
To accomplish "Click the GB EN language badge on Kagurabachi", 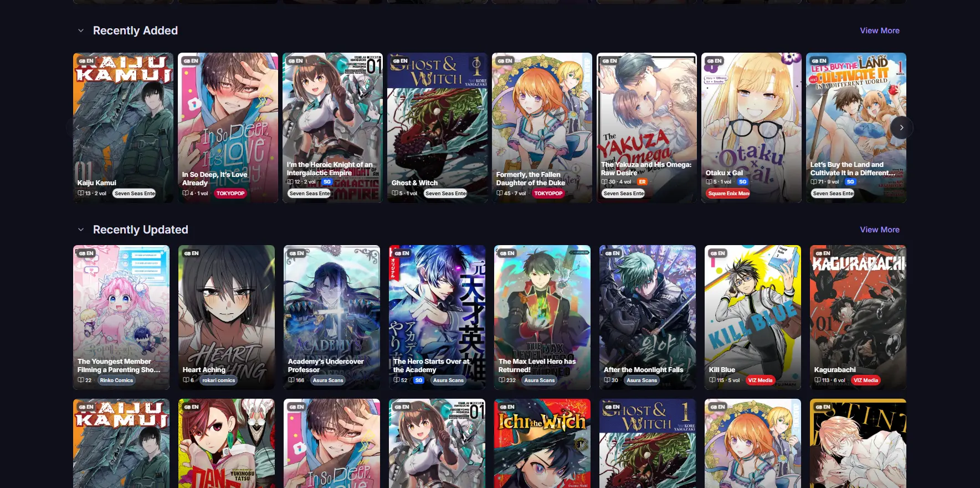I will tap(823, 253).
